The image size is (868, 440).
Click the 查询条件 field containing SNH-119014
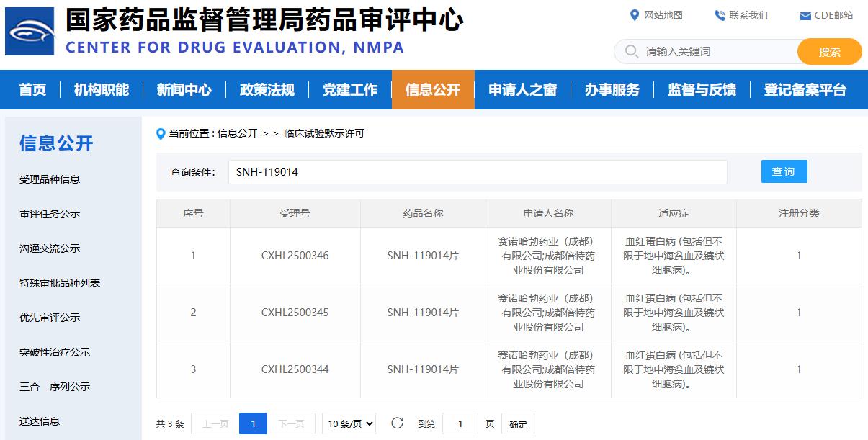click(478, 172)
